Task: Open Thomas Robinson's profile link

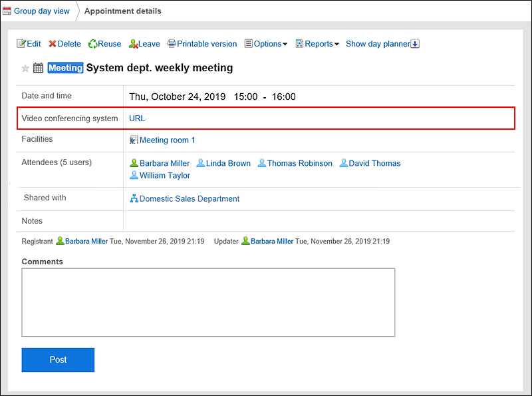Action: pyautogui.click(x=300, y=163)
